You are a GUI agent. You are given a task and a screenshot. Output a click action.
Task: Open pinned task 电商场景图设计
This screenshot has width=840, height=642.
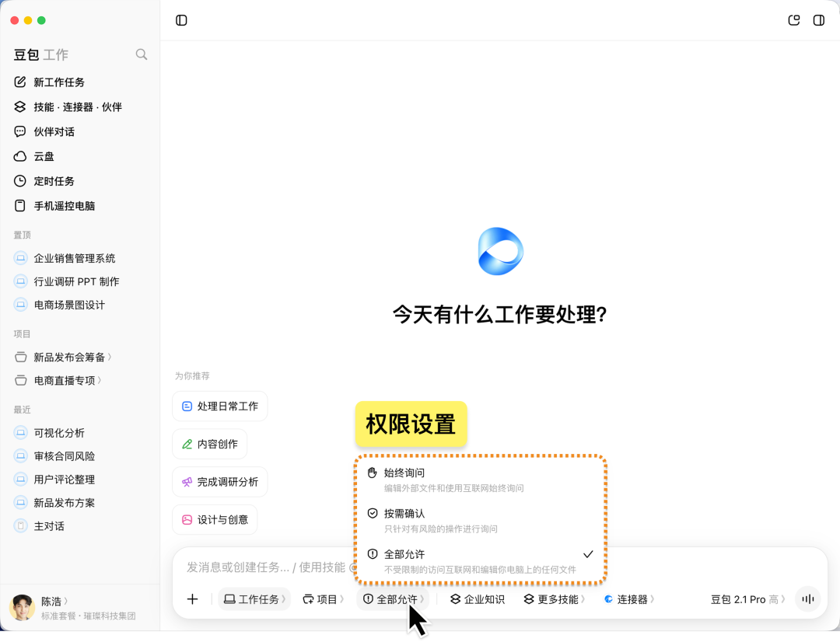80,305
